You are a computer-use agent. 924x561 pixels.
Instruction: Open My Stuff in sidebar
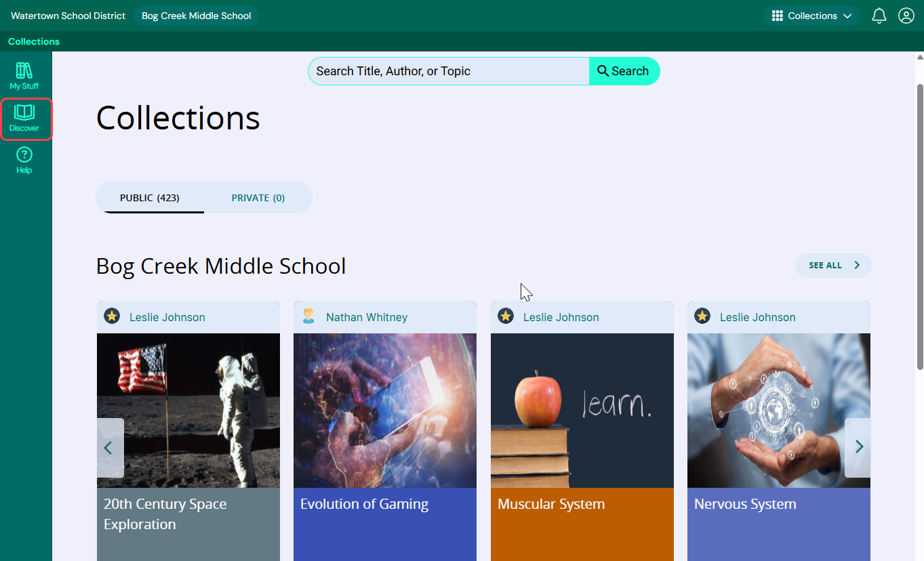pos(24,76)
